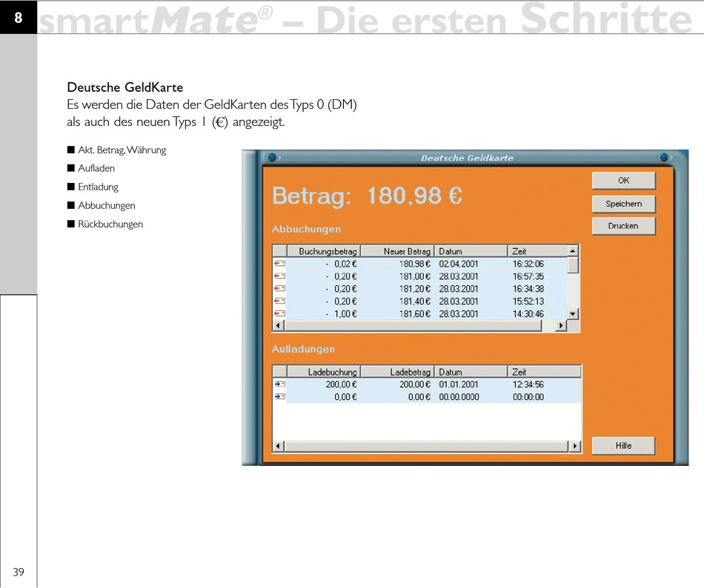Click the Datum header in the Aufladungen table
The image size is (704, 588).
click(x=471, y=372)
